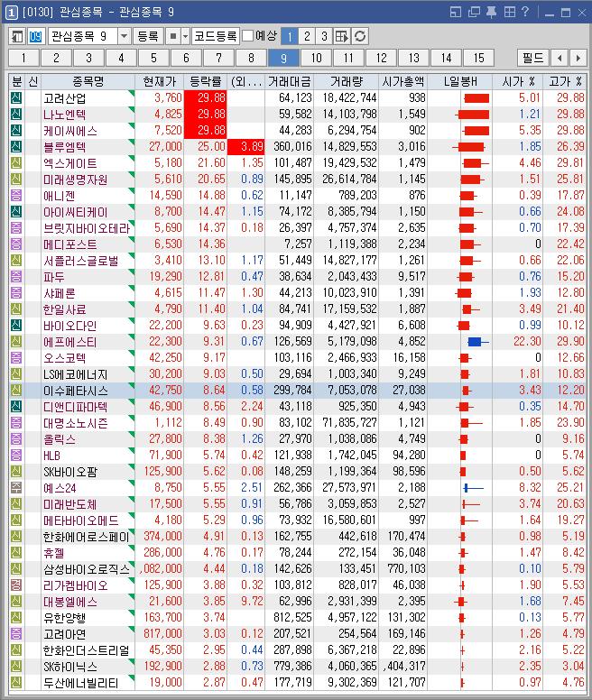Sort by the 등락률 column header
Screen dimensions: 592x700
point(206,82)
